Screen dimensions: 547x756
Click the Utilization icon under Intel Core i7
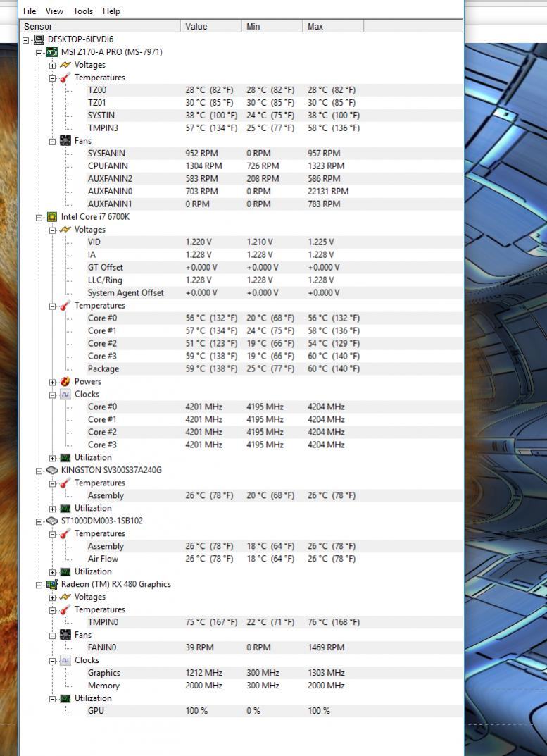(x=65, y=457)
